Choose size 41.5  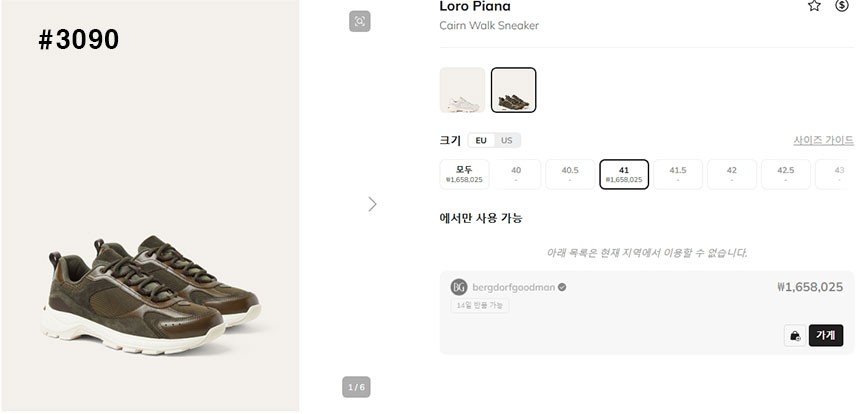coord(678,174)
